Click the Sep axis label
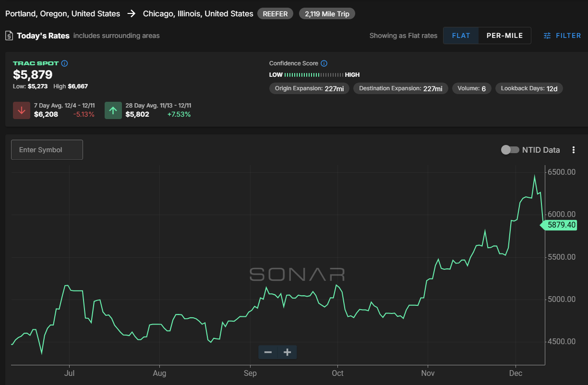This screenshot has width=588, height=385. (x=250, y=373)
